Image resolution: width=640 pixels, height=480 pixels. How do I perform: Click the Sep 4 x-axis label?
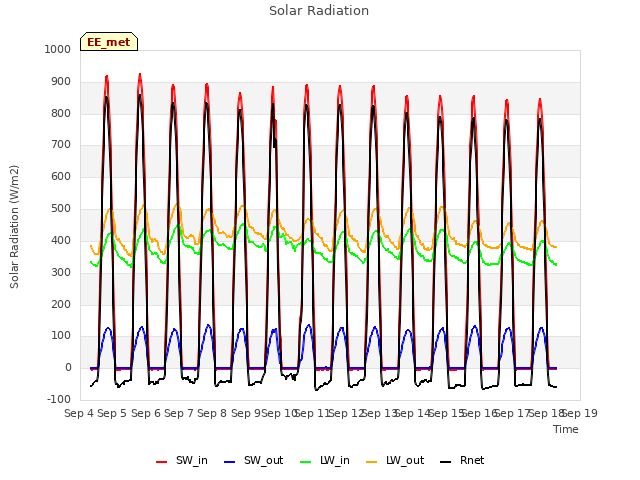tap(79, 413)
